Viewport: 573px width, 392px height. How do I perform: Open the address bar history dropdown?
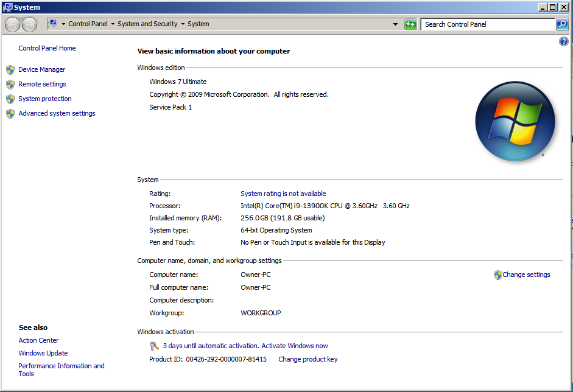click(x=395, y=24)
